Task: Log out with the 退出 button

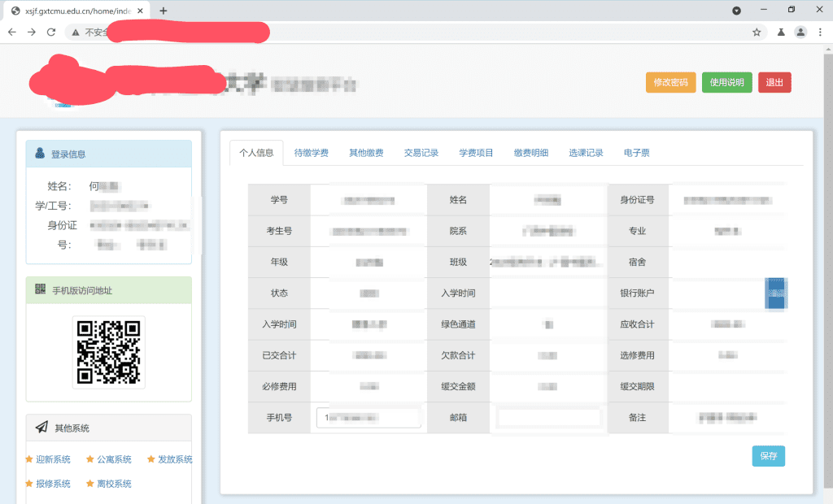Action: click(x=774, y=82)
